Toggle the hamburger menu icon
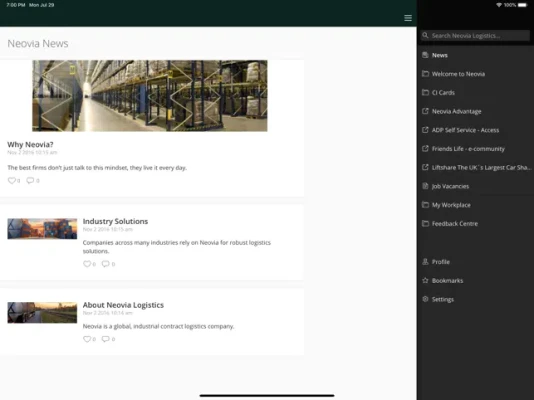This screenshot has height=400, width=534. click(408, 18)
